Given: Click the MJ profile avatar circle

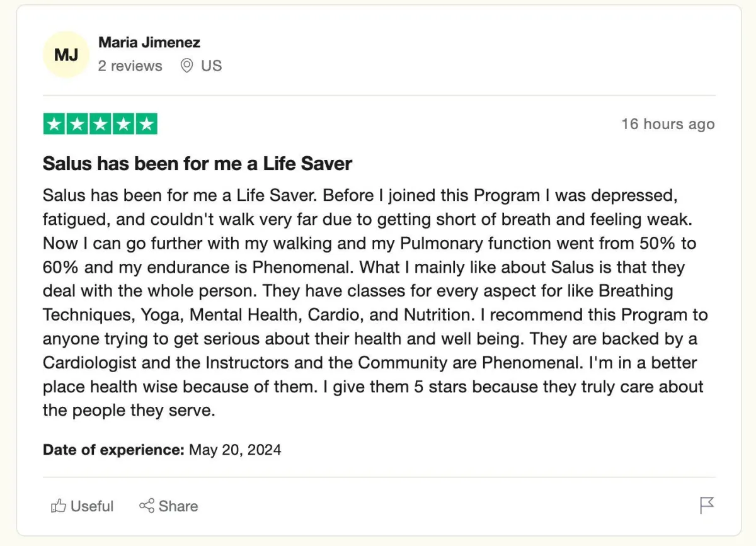Looking at the screenshot, I should point(66,55).
